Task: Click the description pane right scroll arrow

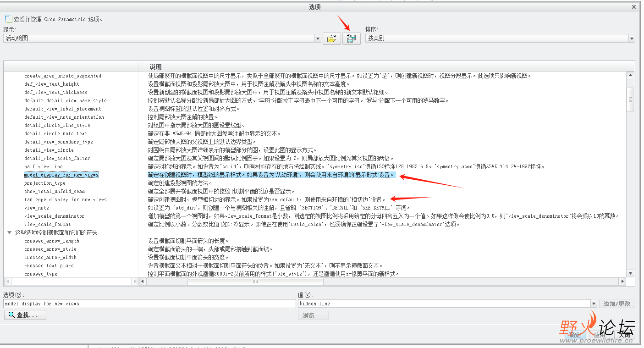Action: (x=622, y=282)
